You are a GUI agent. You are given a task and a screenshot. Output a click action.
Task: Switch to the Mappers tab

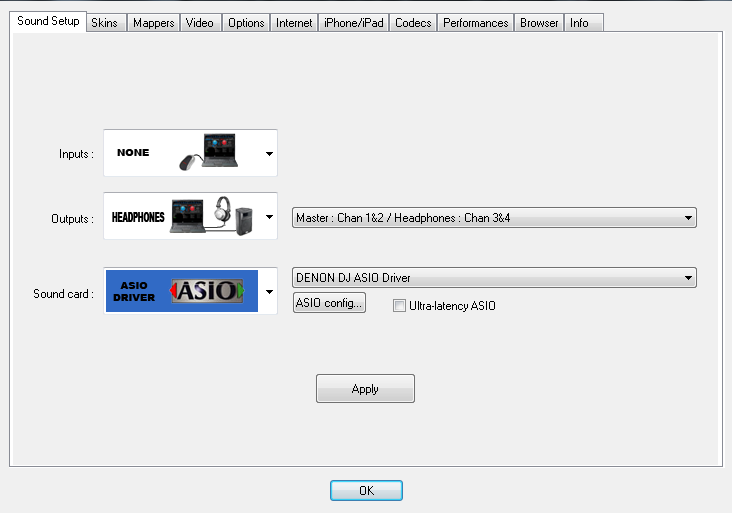point(154,23)
